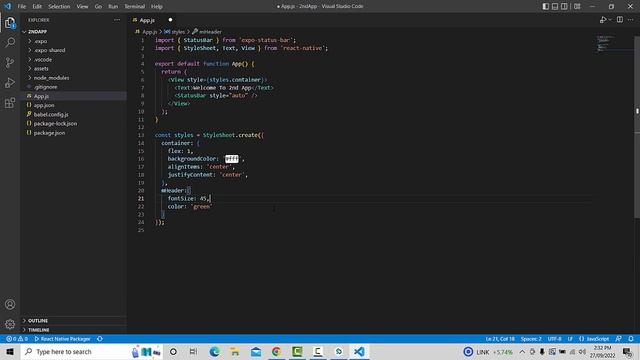Open Microsoft Edge from the taskbar
The width and height of the screenshot is (640, 360).
coord(214,352)
